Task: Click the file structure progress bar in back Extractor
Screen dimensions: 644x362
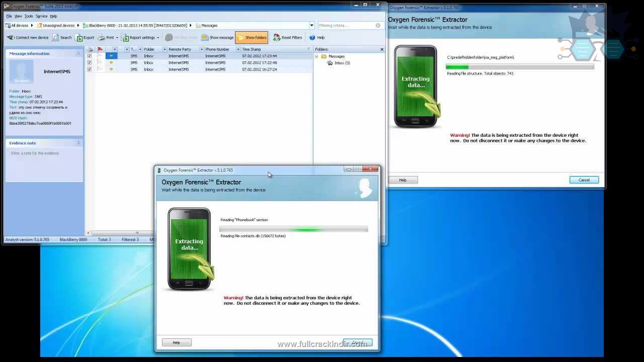Action: coord(520,67)
